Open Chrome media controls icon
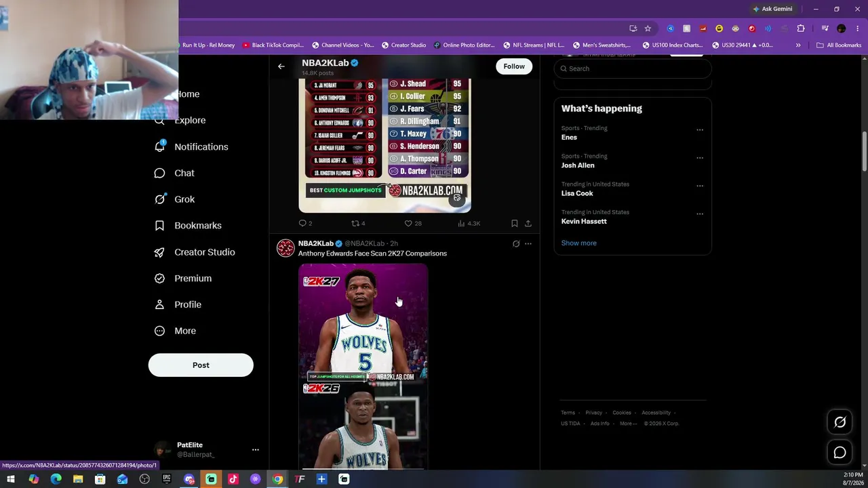This screenshot has height=488, width=868. [x=825, y=28]
